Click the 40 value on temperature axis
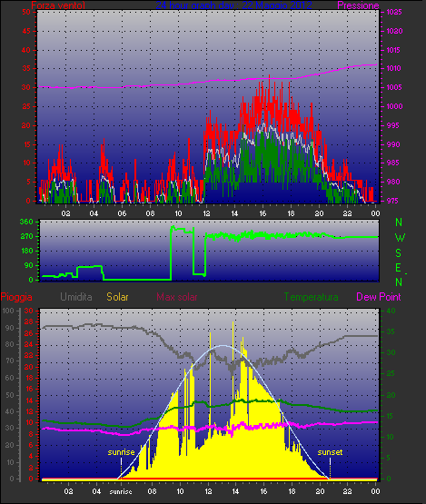 (391, 311)
